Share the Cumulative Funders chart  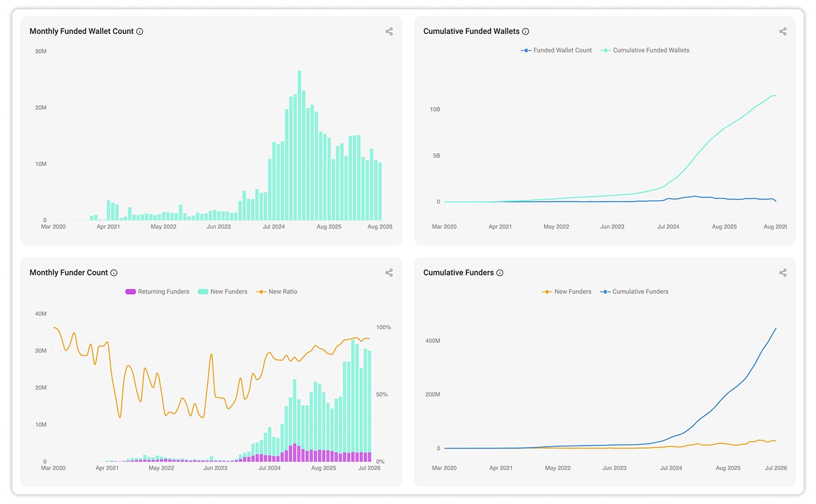click(x=783, y=272)
